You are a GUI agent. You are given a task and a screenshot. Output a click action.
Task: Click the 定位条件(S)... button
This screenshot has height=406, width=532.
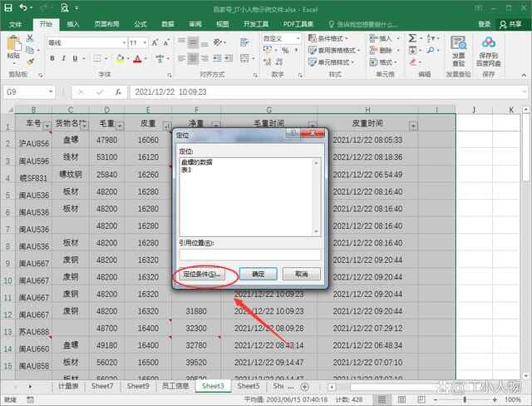pos(199,274)
